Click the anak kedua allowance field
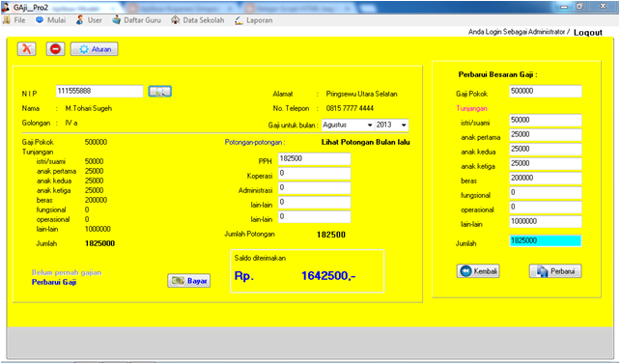Screen dimensions: 620x364 coord(546,150)
